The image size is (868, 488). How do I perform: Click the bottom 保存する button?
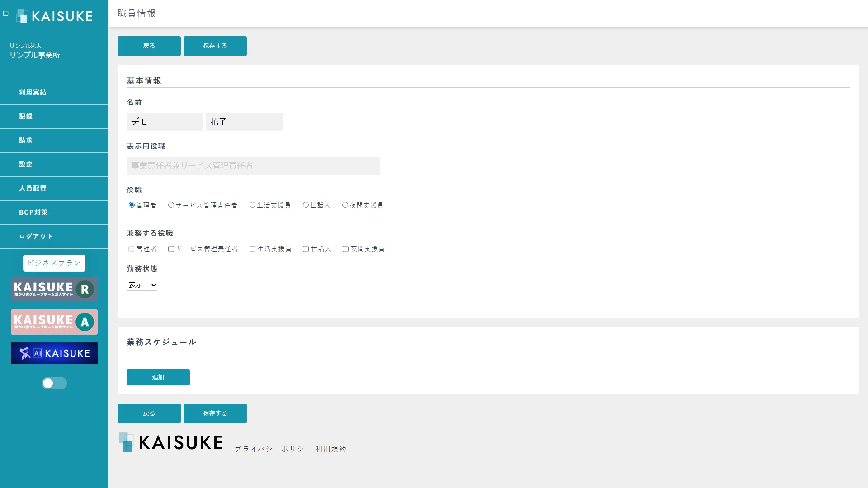(215, 413)
